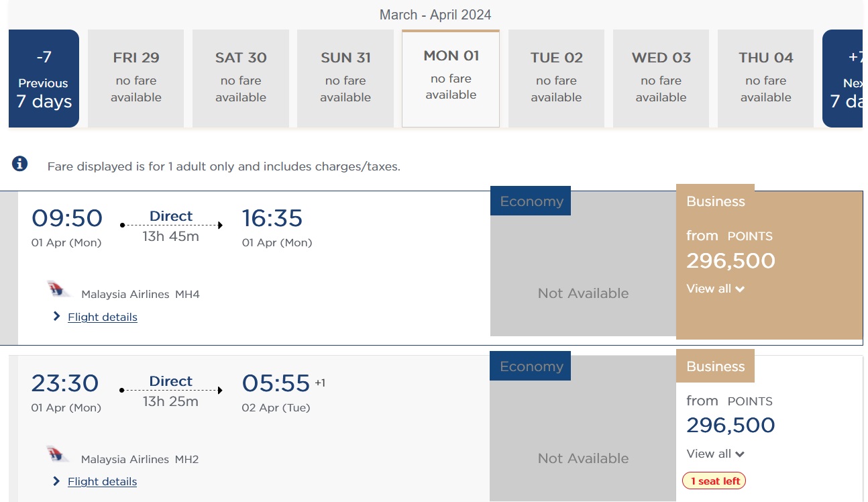
Task: Open Flight details for the 23:30 flight
Action: pos(102,481)
